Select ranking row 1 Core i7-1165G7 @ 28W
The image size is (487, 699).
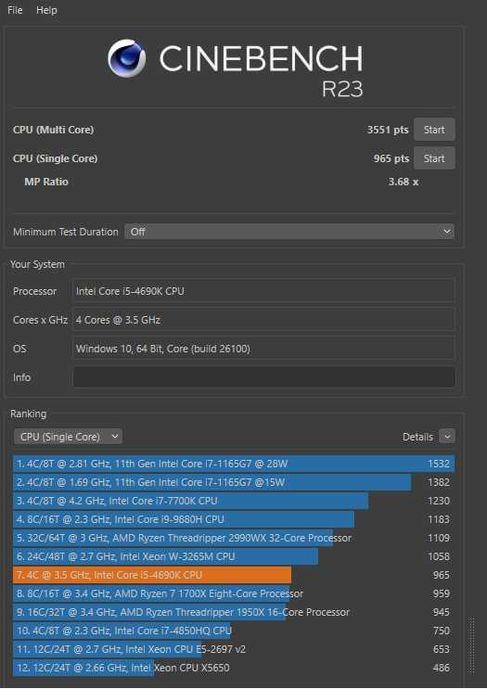[x=234, y=464]
